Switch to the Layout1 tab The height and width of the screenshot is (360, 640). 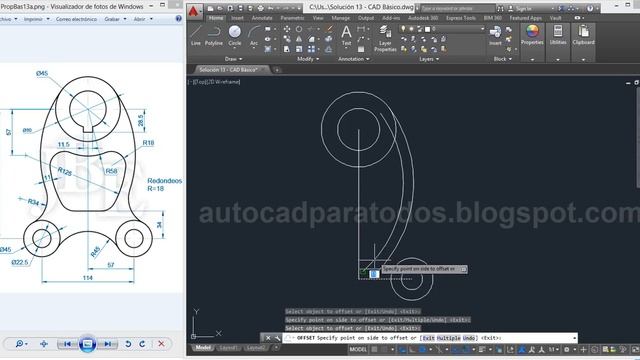pos(229,348)
